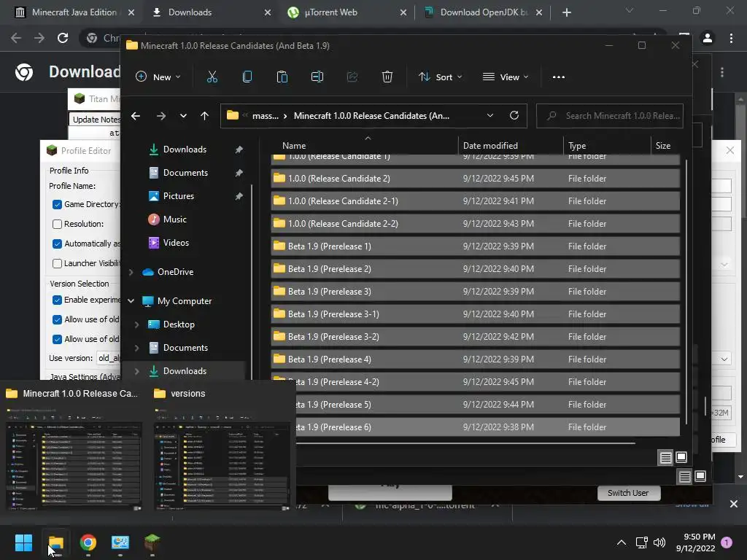Screen dimensions: 747x560
Task: Switch to details view icon in Explorer status bar
Action: [665, 458]
